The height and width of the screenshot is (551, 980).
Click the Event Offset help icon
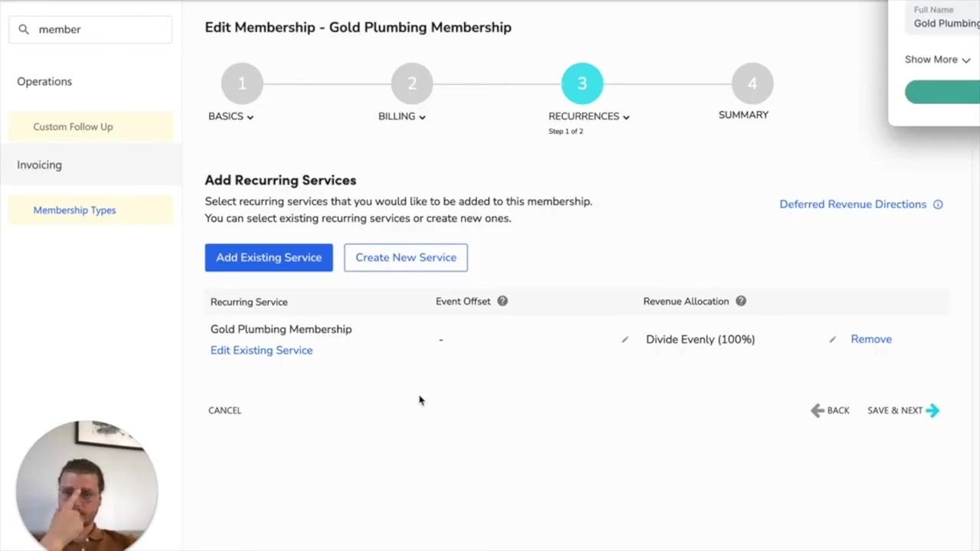pyautogui.click(x=502, y=302)
